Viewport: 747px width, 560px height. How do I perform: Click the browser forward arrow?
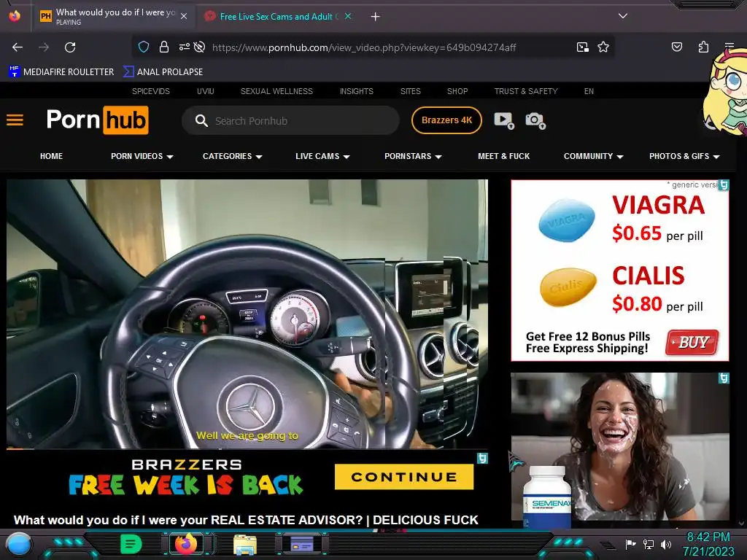pyautogui.click(x=44, y=47)
